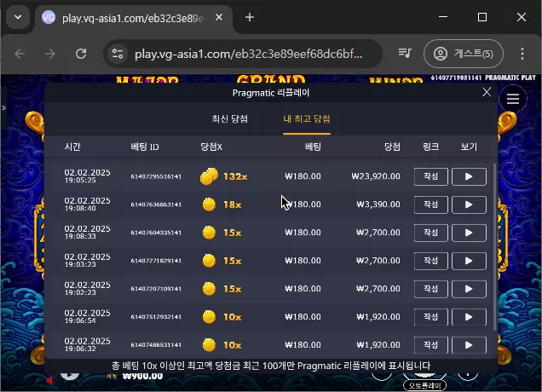Click the 당첨 column header

point(392,147)
